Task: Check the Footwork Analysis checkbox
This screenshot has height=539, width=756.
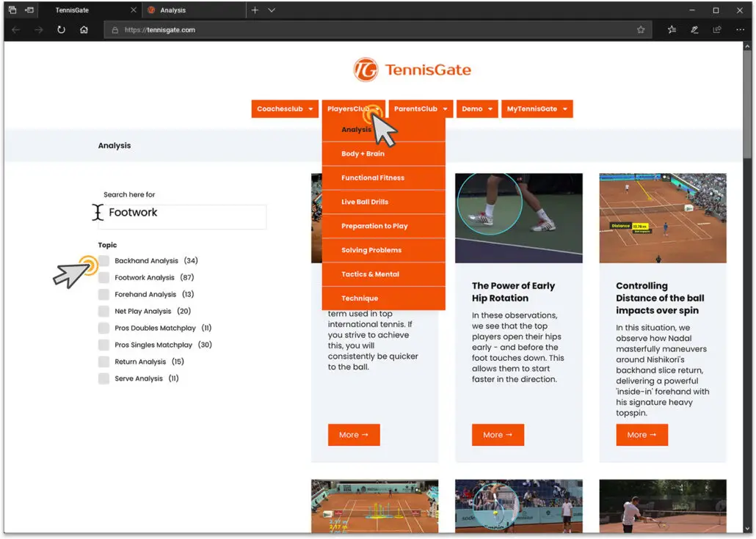Action: [x=103, y=277]
